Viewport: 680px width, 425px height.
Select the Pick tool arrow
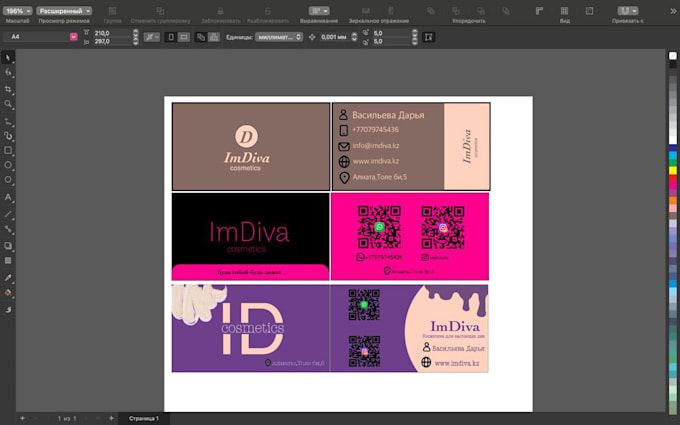pos(8,57)
